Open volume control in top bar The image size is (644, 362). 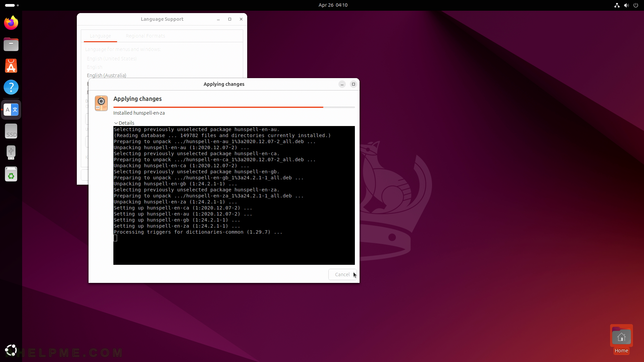pos(626,5)
